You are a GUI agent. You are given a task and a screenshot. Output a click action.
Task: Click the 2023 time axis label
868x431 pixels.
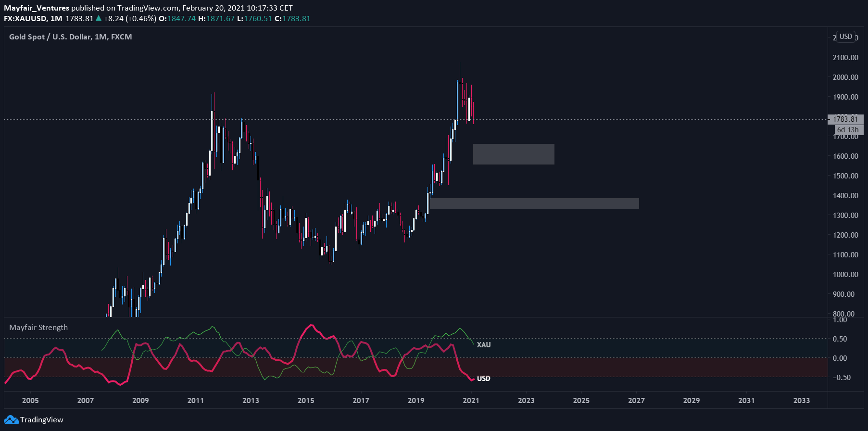point(526,401)
